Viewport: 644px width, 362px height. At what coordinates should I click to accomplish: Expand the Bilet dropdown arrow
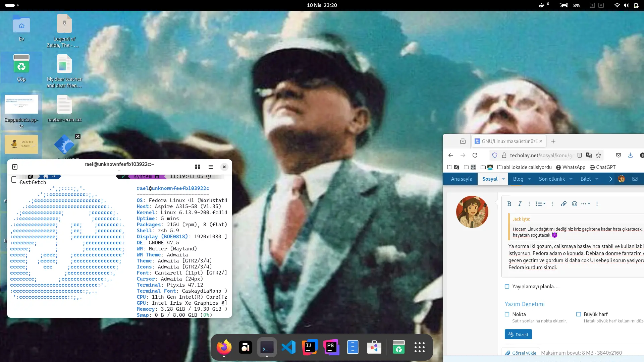[597, 179]
